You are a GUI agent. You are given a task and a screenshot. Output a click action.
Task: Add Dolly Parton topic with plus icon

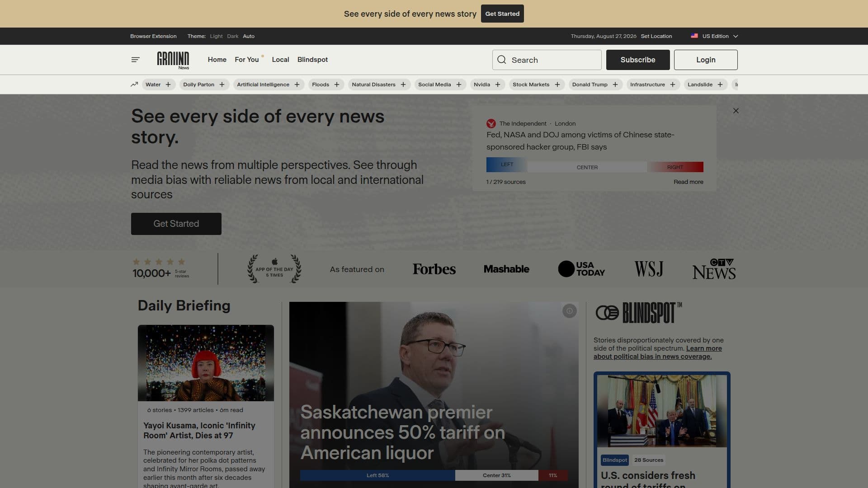[222, 84]
